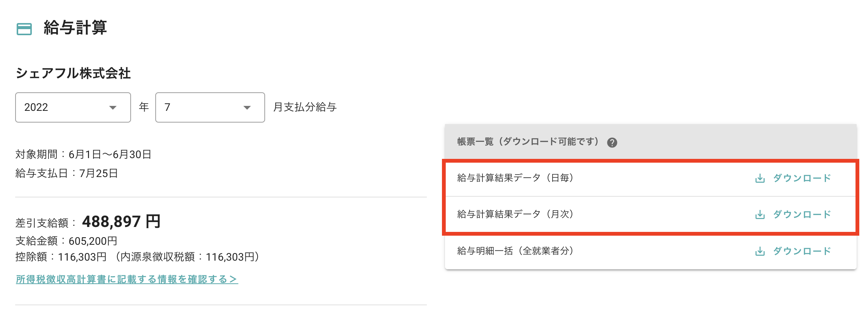Click the 差引支給額 488,897 円 amount

click(121, 222)
